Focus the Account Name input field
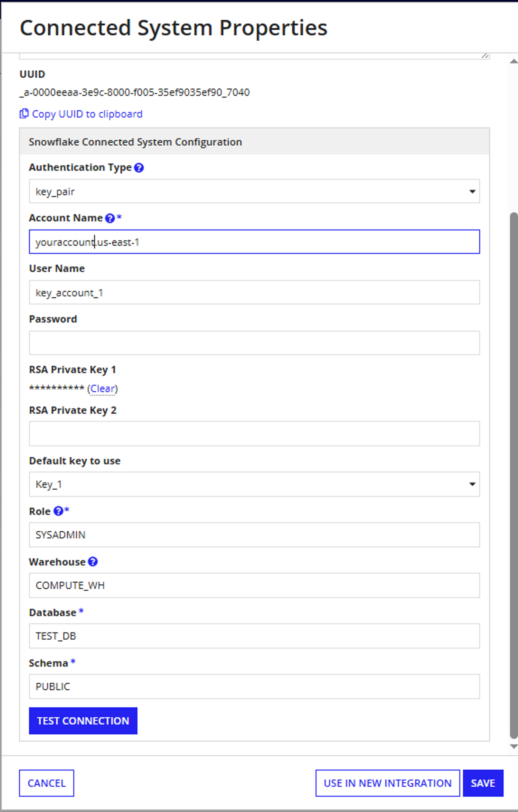 pos(254,242)
